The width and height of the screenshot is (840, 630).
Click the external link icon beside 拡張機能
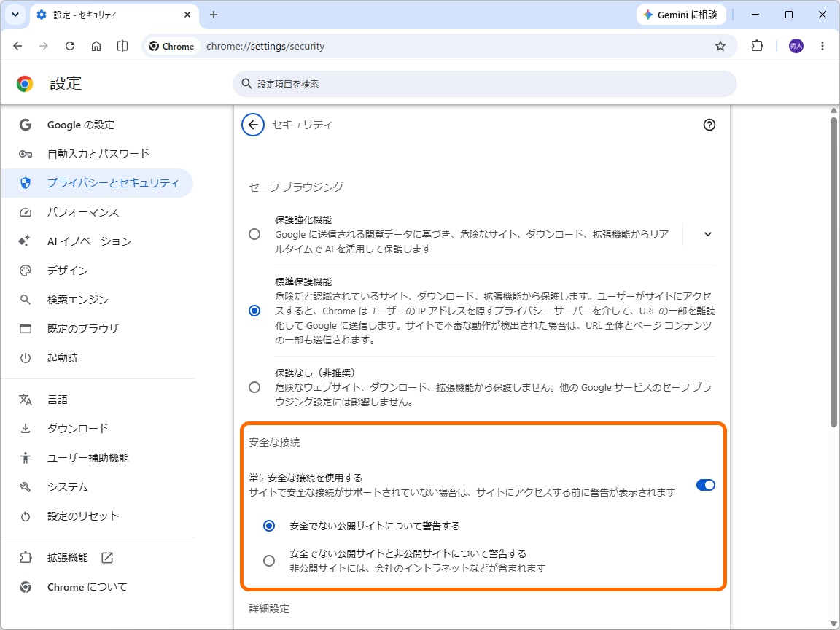(x=107, y=558)
